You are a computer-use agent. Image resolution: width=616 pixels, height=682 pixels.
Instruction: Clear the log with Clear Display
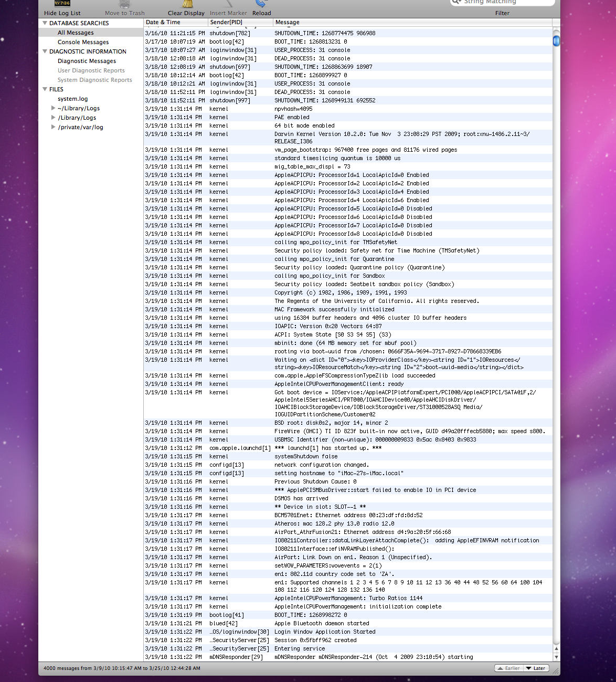186,8
